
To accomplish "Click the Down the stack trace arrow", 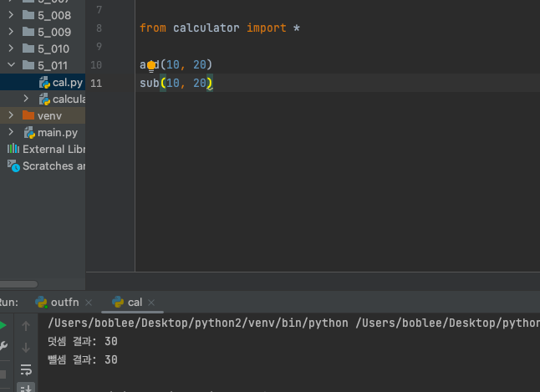I will pos(26,348).
